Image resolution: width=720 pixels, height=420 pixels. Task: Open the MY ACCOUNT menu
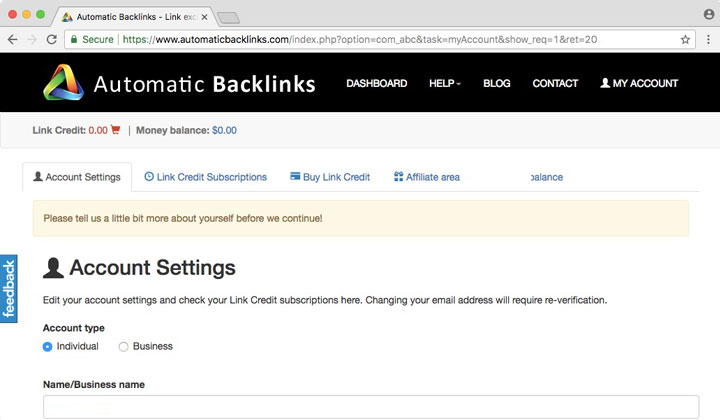coord(639,83)
